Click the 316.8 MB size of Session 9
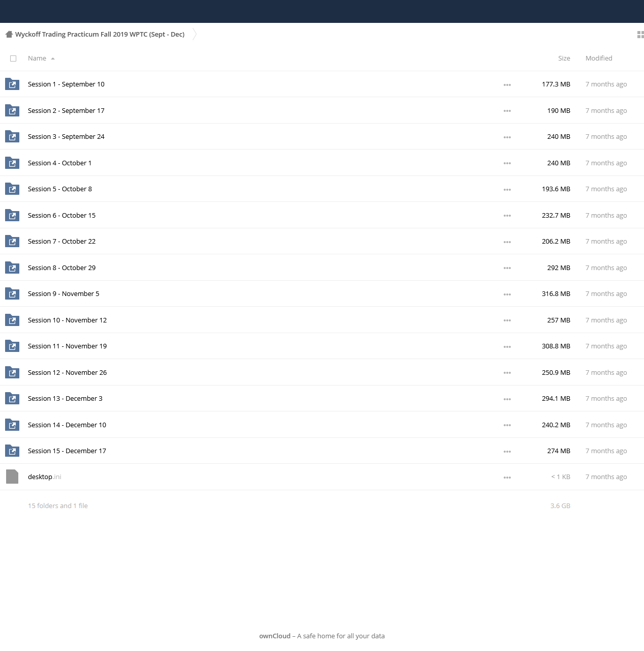 [x=556, y=293]
